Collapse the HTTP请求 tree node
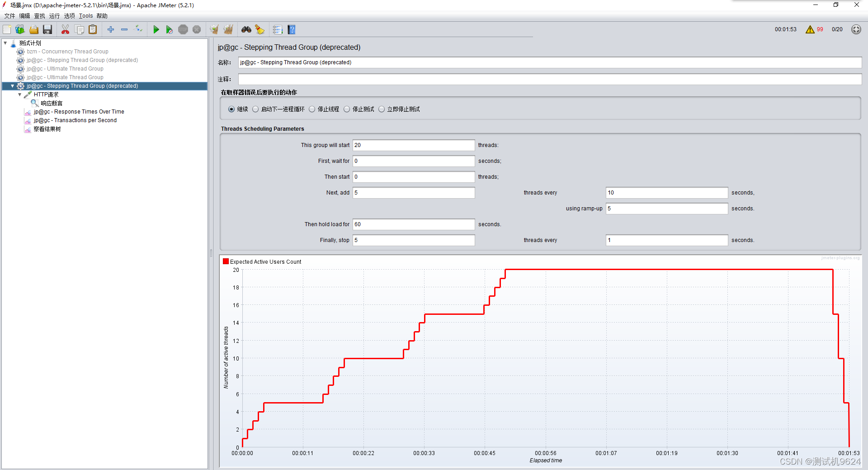This screenshot has height=470, width=868. pyautogui.click(x=20, y=95)
